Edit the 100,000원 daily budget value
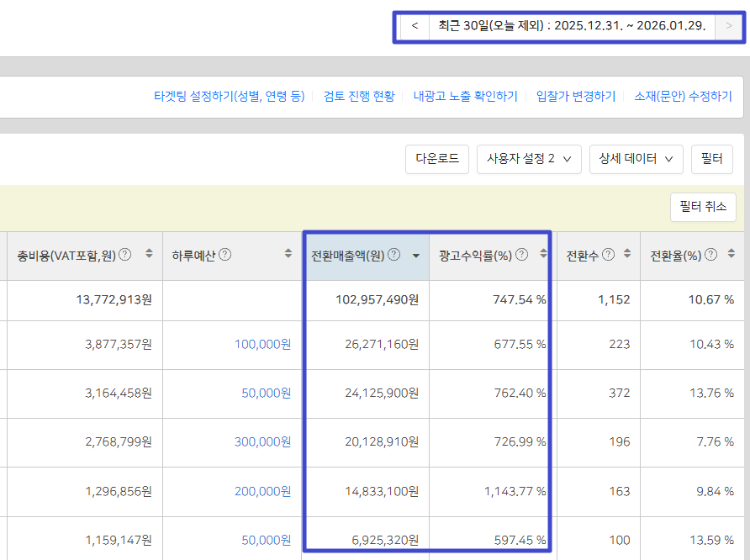This screenshot has height=560, width=750. (262, 344)
